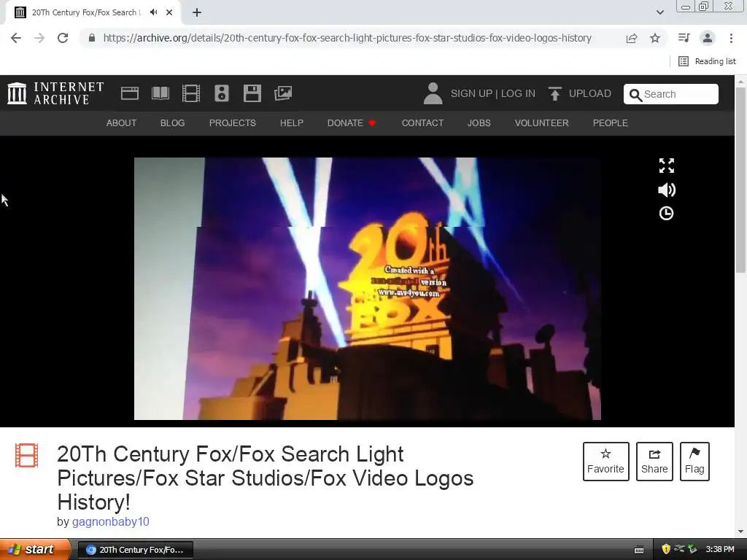Image resolution: width=747 pixels, height=560 pixels.
Task: Open HELP menu item
Action: [x=292, y=122]
